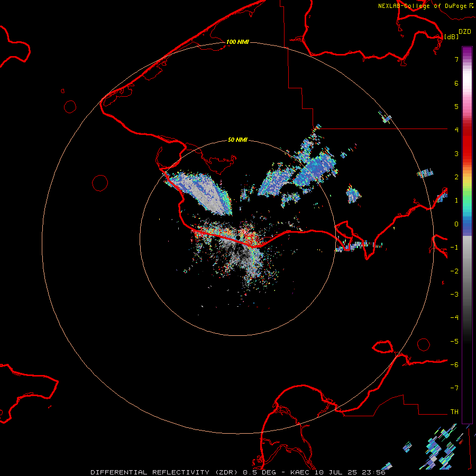Screen dimensions: 476x476
Task: Click the -2 value on the scale
Action: [454, 271]
